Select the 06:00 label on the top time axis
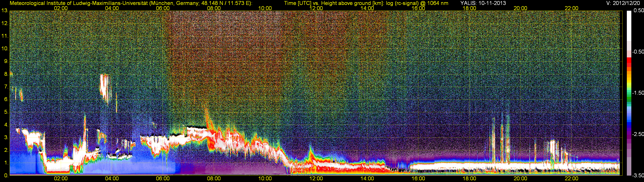The height and width of the screenshot is (182, 644). tap(163, 8)
